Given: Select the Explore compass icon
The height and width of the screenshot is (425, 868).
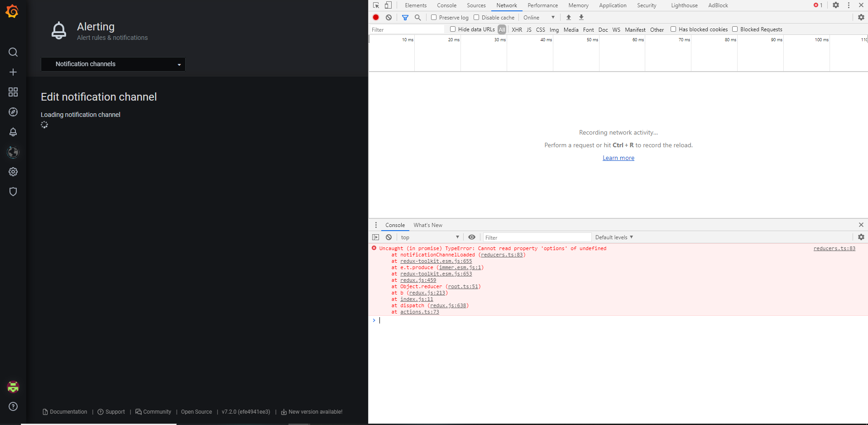Looking at the screenshot, I should click(13, 112).
